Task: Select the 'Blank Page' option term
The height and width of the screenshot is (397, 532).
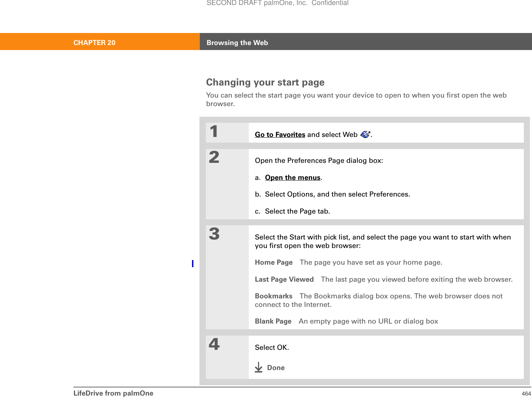Action: (273, 321)
